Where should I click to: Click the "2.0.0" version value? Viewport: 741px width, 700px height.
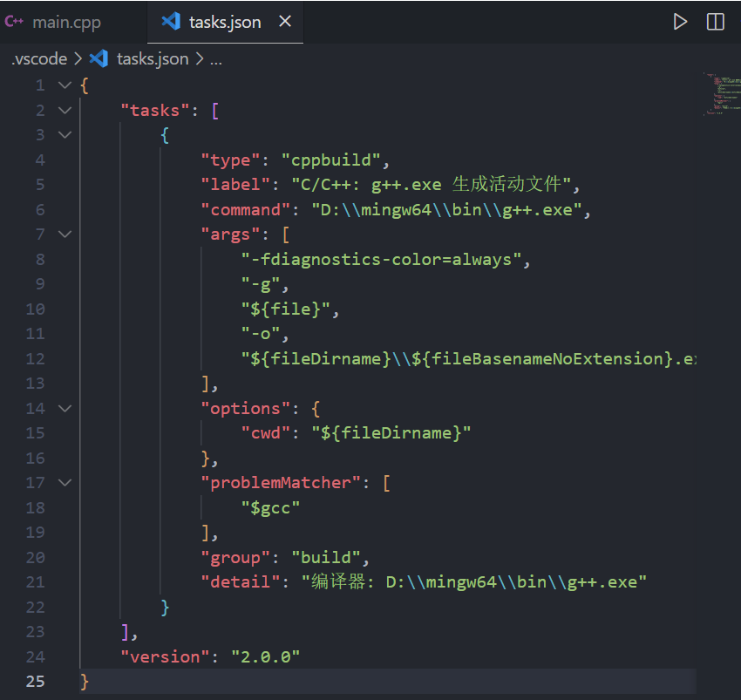point(266,656)
